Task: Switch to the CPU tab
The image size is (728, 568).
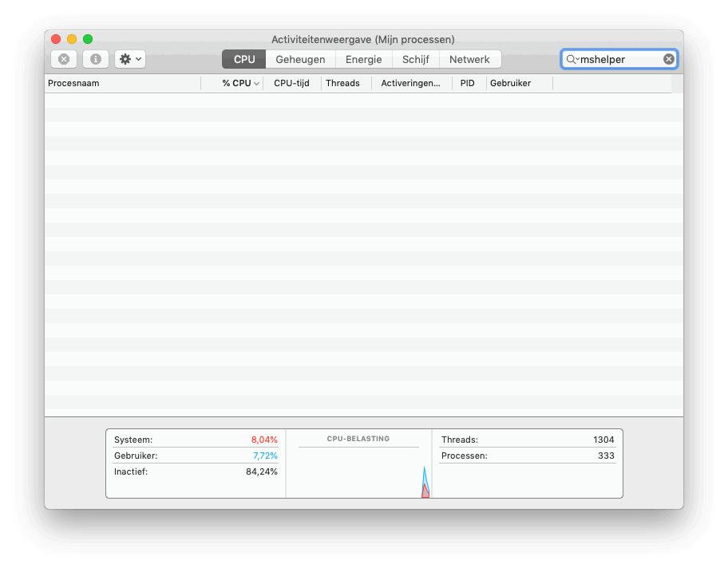Action: [x=244, y=59]
